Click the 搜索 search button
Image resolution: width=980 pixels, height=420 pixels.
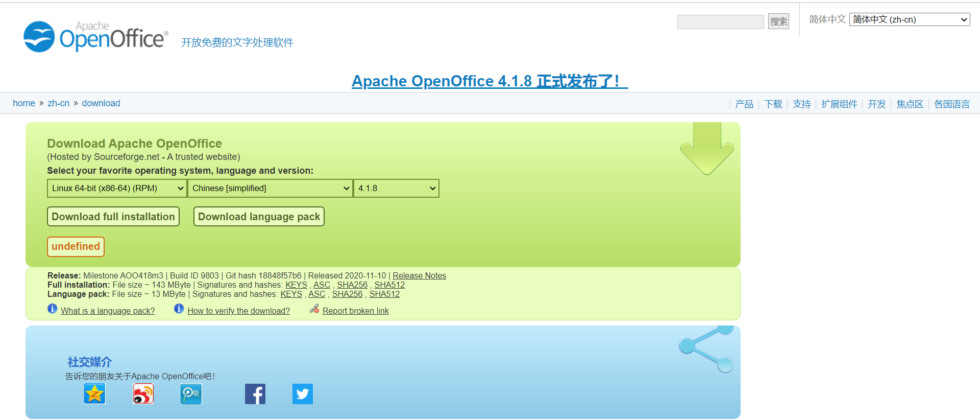[778, 21]
